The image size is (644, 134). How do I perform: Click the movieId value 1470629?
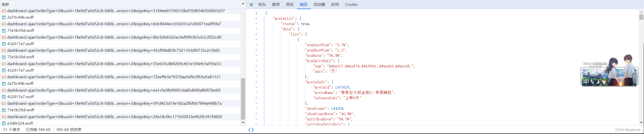coord(342,87)
